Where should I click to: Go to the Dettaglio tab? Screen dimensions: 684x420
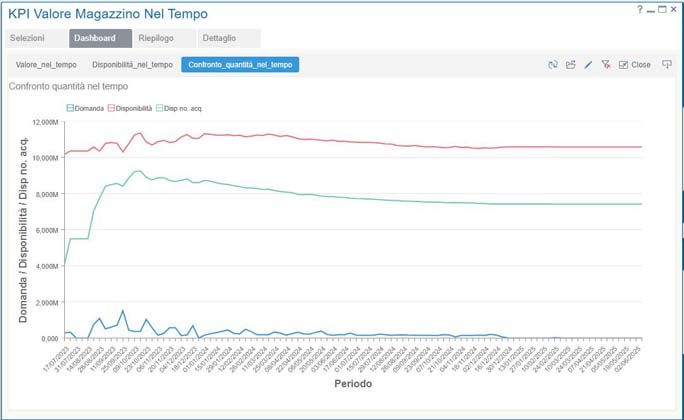coord(219,38)
